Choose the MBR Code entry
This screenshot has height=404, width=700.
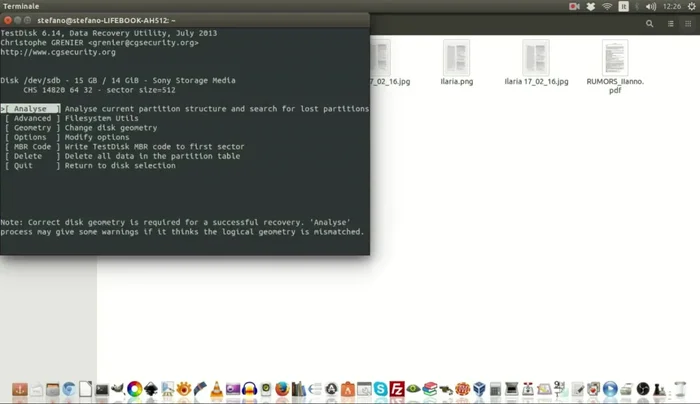tap(32, 147)
